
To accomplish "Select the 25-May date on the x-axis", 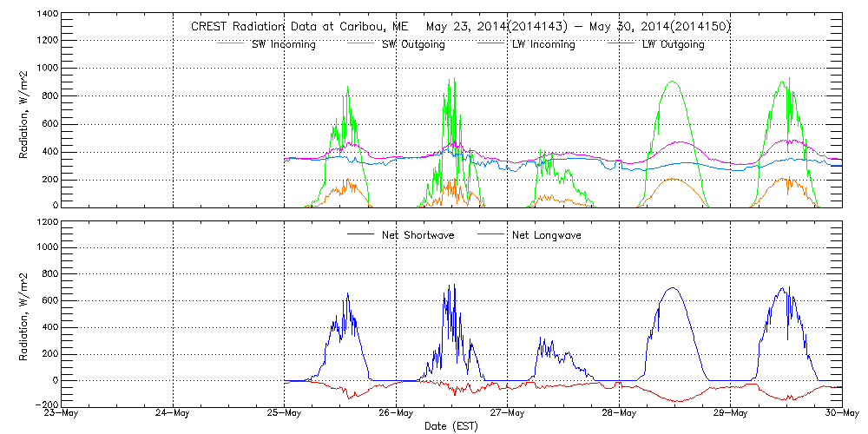I will point(285,414).
